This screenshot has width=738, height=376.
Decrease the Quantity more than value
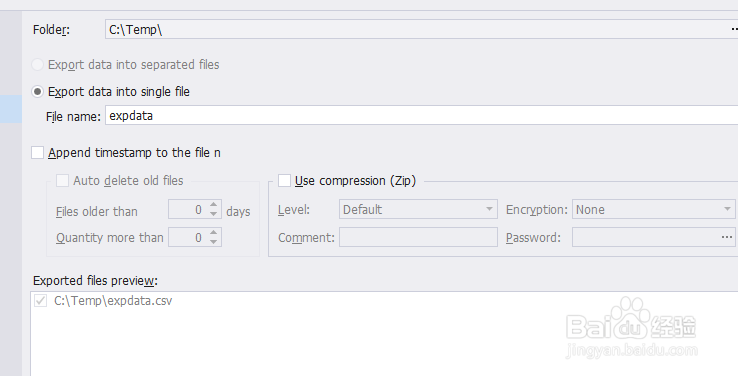214,242
